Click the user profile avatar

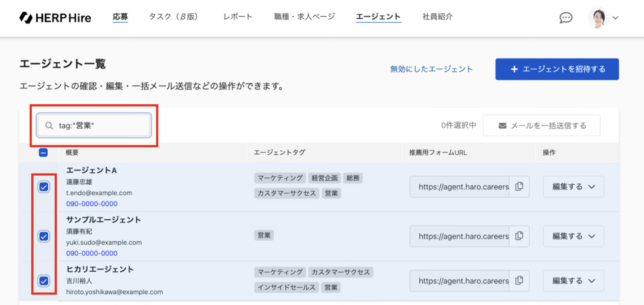[x=599, y=17]
